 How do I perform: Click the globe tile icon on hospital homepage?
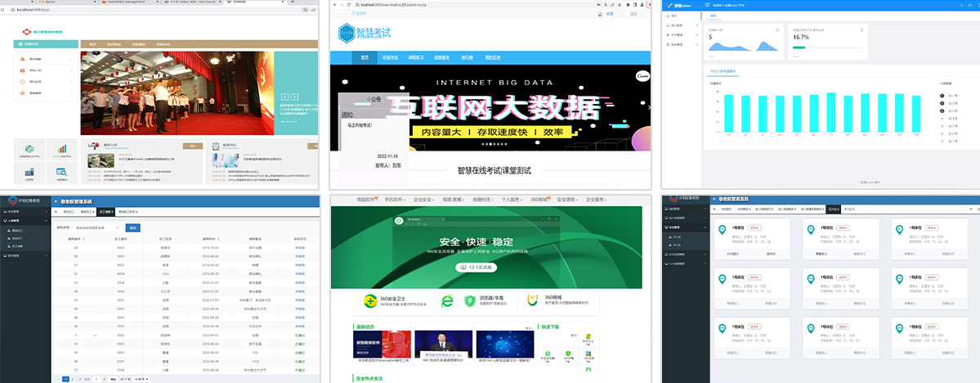pos(29,148)
